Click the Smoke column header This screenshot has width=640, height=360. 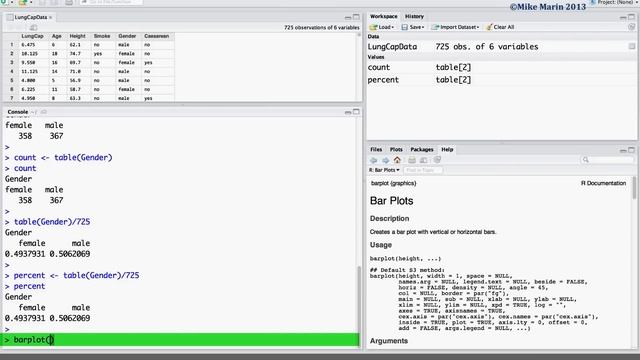coord(102,36)
